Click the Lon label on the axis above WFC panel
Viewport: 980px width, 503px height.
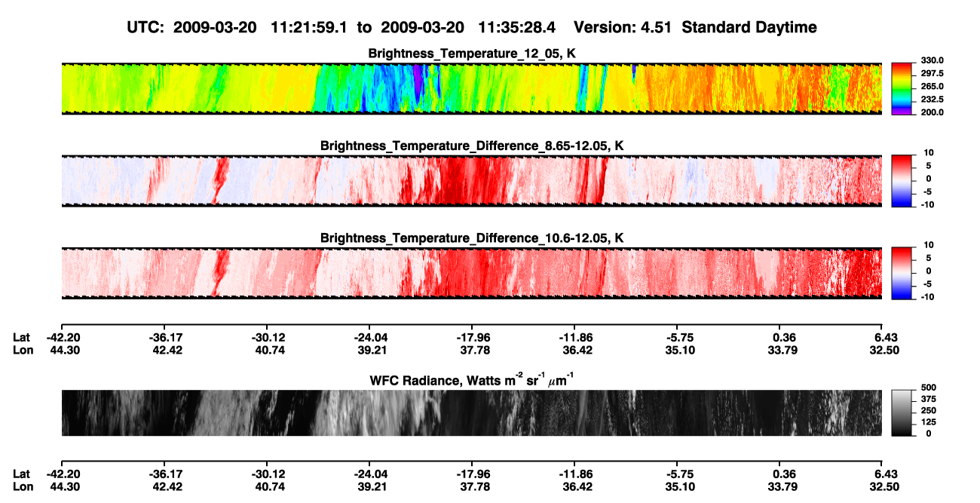(22, 350)
